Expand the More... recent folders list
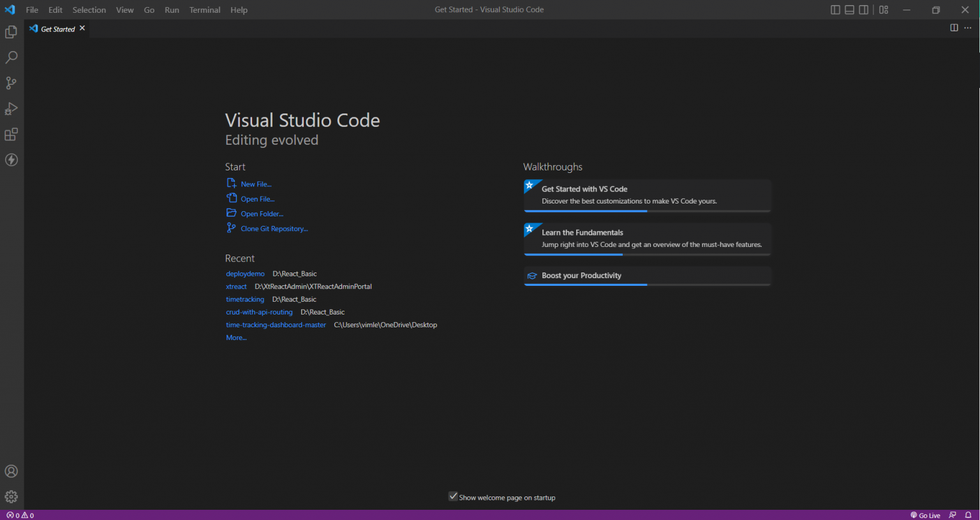 point(236,338)
